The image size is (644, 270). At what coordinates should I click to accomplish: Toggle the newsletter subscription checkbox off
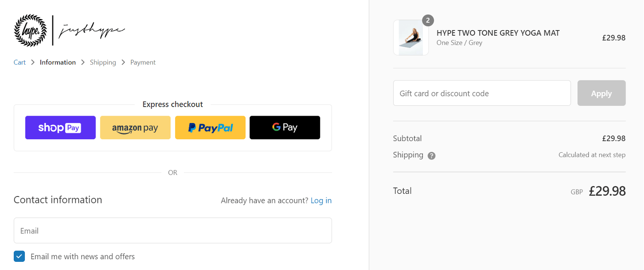tap(19, 256)
